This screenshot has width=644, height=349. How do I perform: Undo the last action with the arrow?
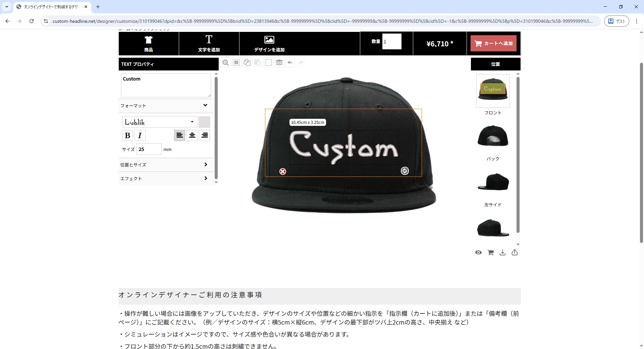pyautogui.click(x=290, y=63)
